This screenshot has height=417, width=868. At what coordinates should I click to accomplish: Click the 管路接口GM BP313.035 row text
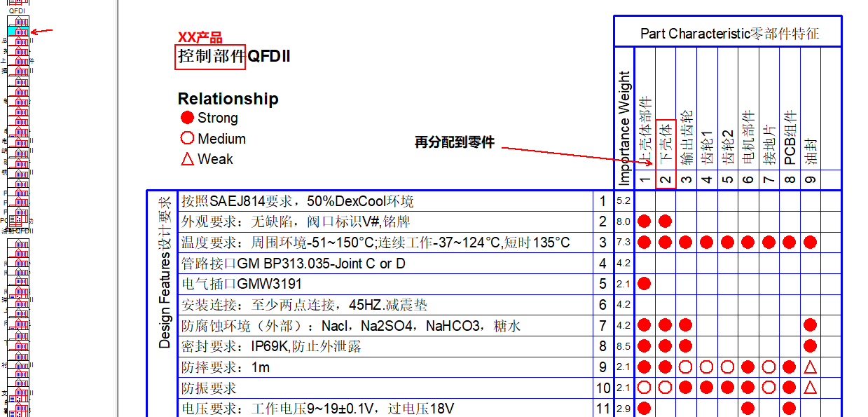[x=293, y=264]
